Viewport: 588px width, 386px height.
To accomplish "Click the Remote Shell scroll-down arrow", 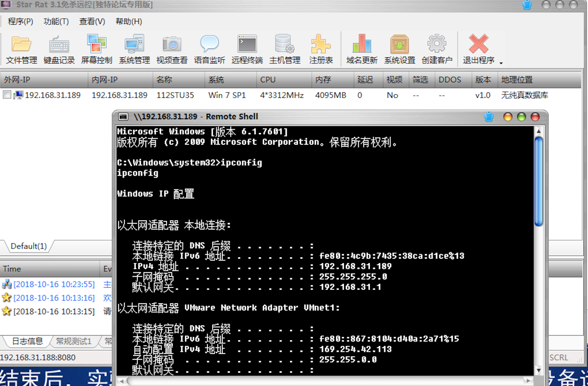I will point(538,371).
